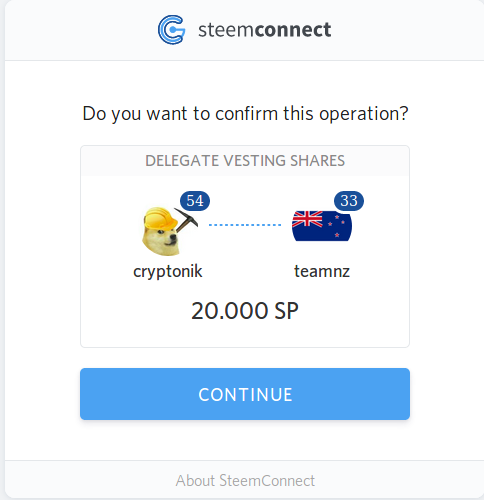Click the DELEGATE VESTING SHARES header
The image size is (484, 500).
tap(245, 161)
